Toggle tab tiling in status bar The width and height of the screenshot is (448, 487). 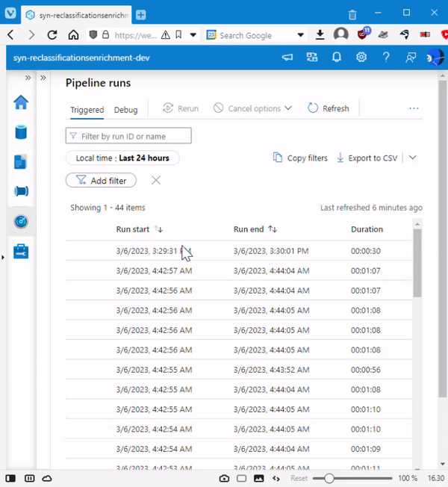click(x=30, y=478)
